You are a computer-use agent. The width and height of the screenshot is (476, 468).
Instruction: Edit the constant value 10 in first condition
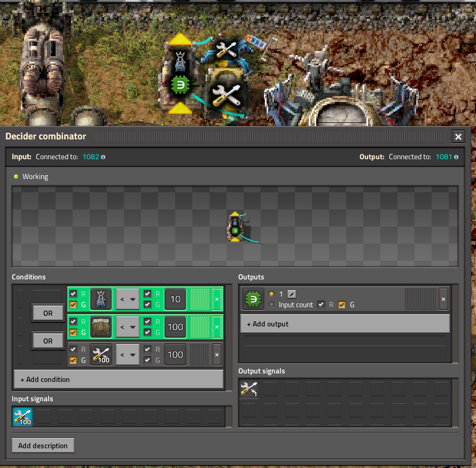[175, 299]
